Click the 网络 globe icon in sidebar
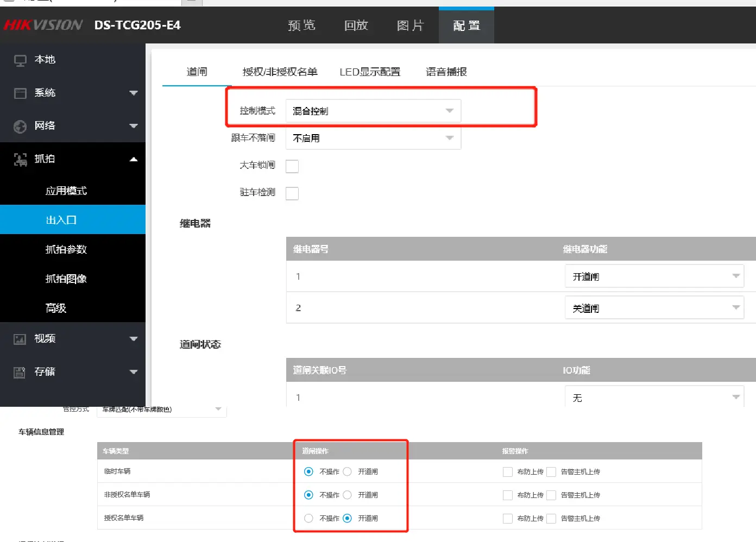This screenshot has height=542, width=756. coord(20,127)
